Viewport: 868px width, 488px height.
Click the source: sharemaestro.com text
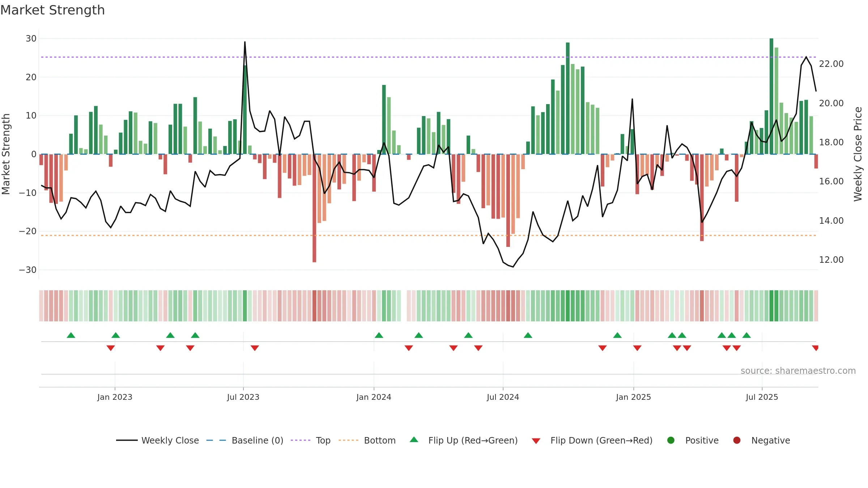[x=798, y=371]
